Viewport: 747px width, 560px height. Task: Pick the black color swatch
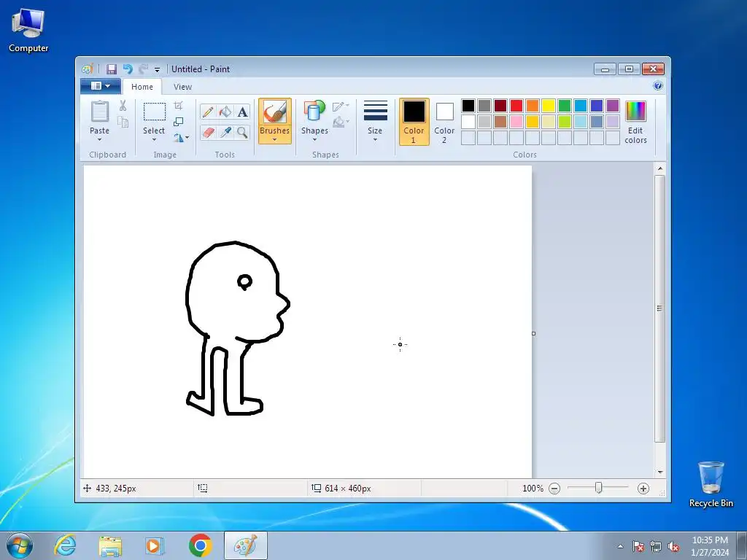tap(468, 106)
